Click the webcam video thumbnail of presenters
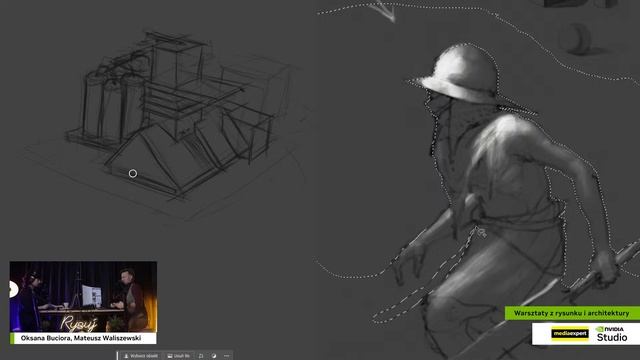This screenshot has width=640, height=360. click(x=83, y=297)
